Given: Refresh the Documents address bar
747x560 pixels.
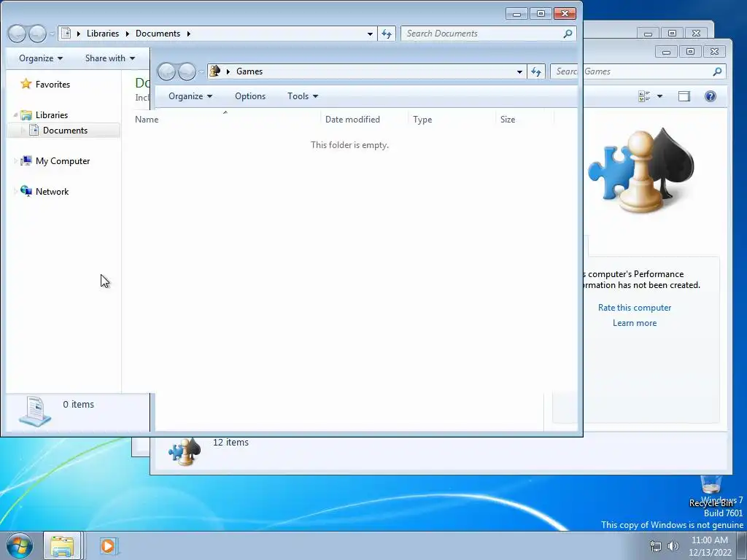Looking at the screenshot, I should (387, 34).
